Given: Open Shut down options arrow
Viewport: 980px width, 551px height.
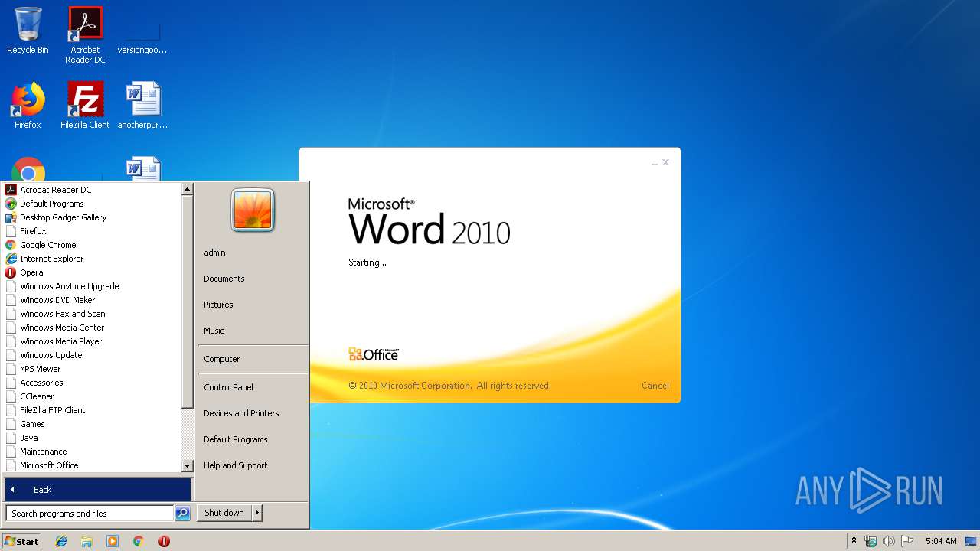Looking at the screenshot, I should point(257,513).
